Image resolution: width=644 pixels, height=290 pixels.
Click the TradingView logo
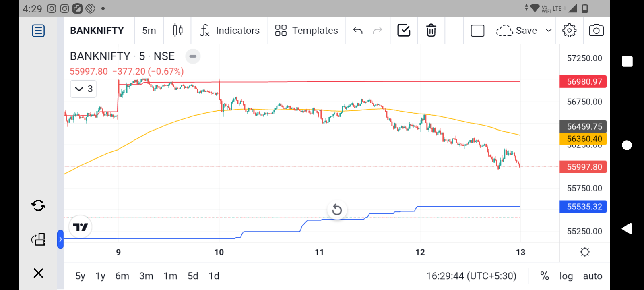(80, 227)
